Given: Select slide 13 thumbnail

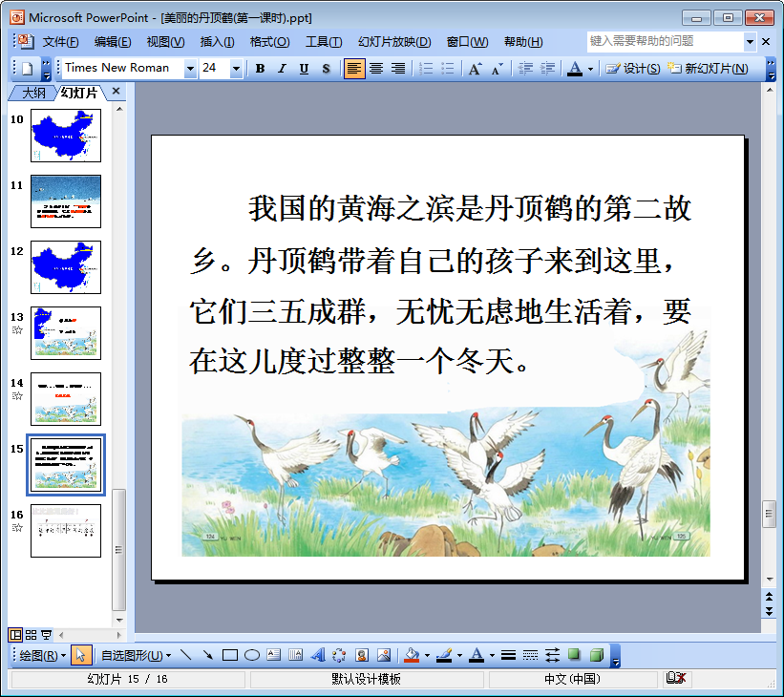Looking at the screenshot, I should tap(66, 333).
